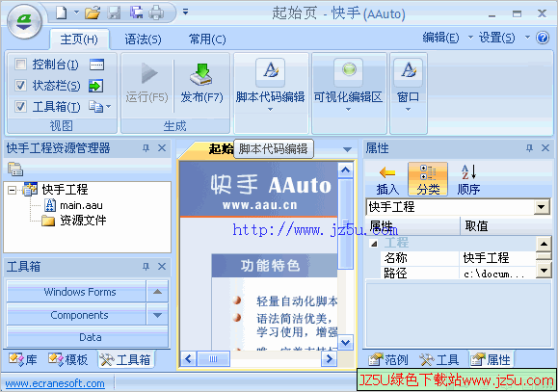This screenshot has width=558, height=392.
Task: Close the 工具箱 panel
Action: (162, 267)
